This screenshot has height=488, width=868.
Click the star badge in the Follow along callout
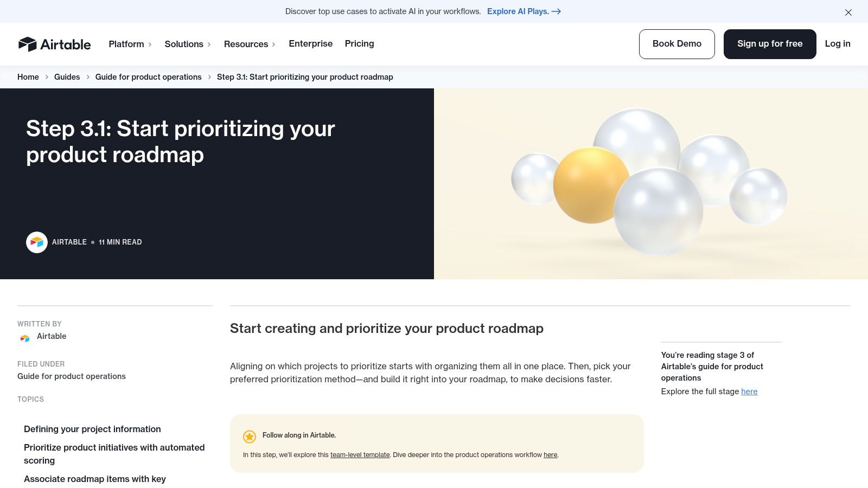tap(249, 436)
